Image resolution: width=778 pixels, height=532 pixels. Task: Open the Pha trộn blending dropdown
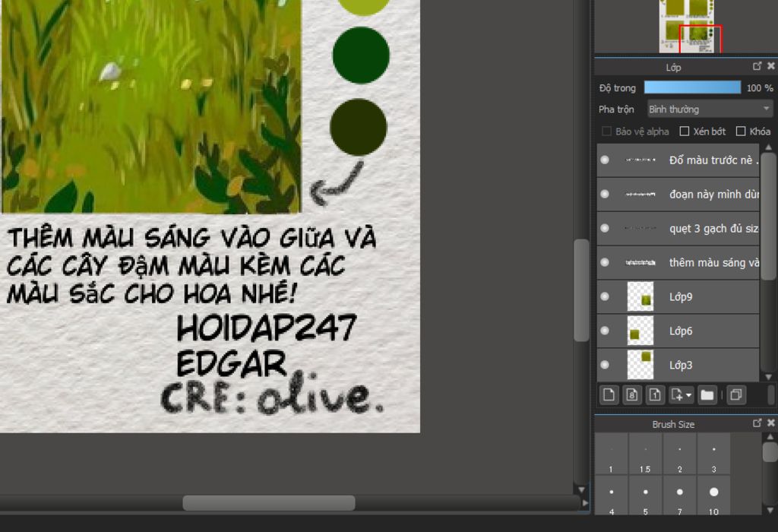(710, 109)
